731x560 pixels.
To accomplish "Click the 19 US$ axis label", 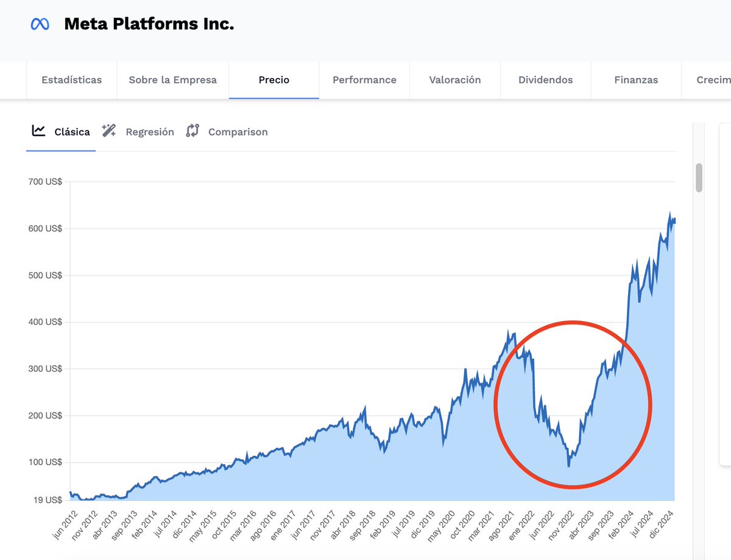I will tap(48, 500).
